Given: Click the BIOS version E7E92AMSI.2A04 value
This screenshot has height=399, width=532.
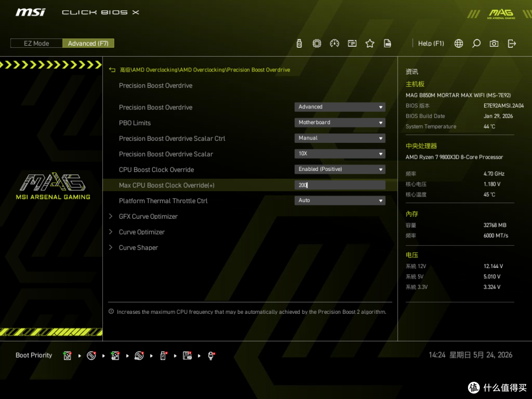Looking at the screenshot, I should coord(503,106).
